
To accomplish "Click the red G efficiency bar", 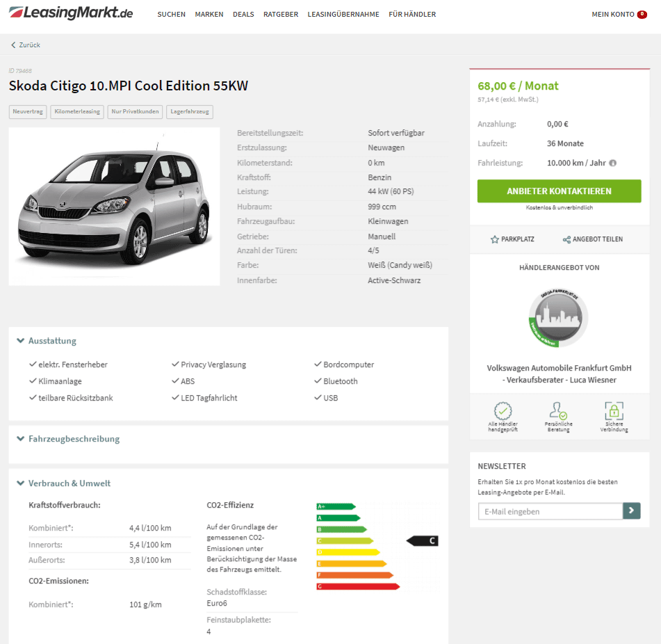I will tap(358, 586).
